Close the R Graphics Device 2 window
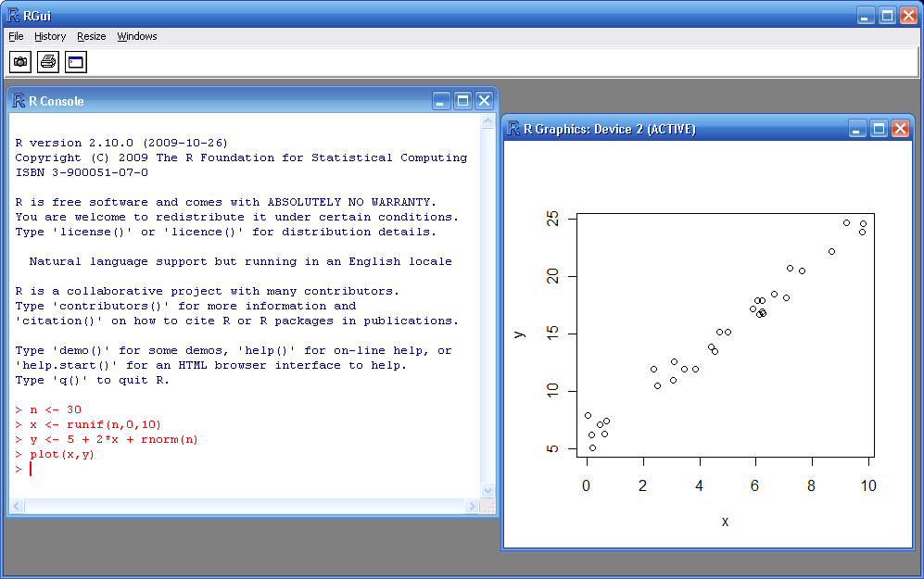The width and height of the screenshot is (924, 579). 900,129
